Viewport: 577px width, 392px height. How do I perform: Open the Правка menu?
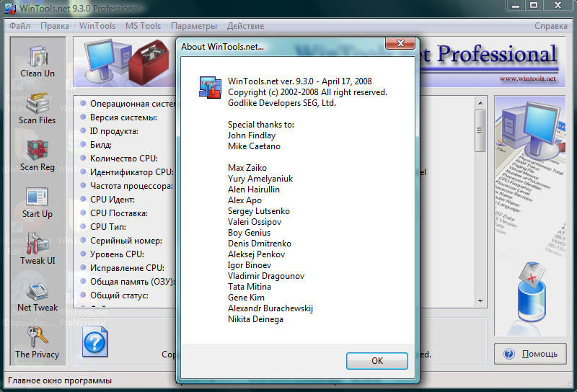coord(55,26)
